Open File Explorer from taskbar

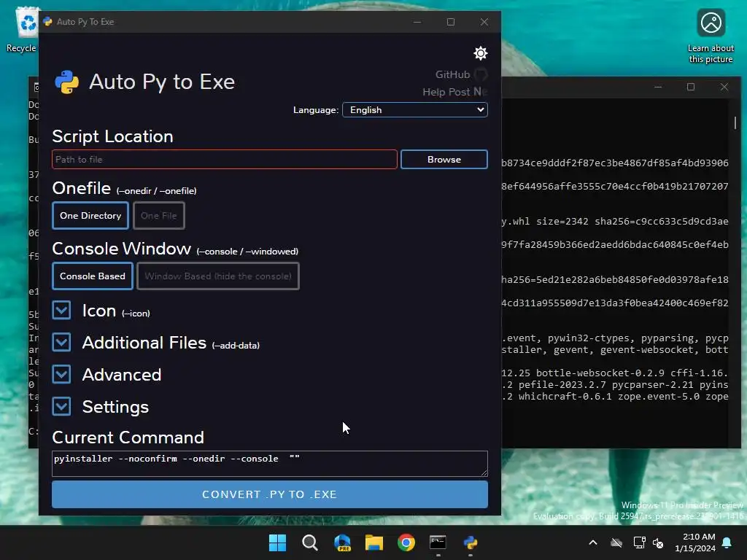click(x=374, y=542)
